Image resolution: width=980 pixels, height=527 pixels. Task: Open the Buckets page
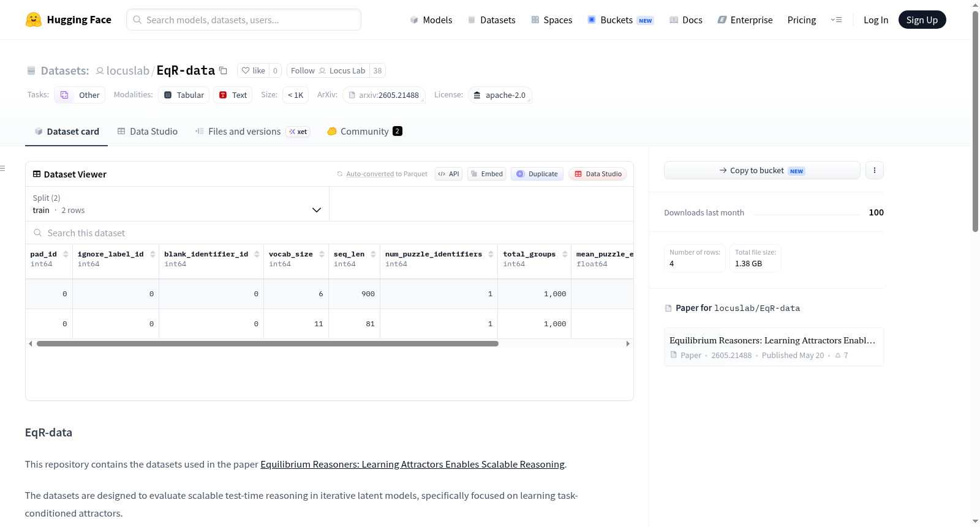click(x=620, y=20)
